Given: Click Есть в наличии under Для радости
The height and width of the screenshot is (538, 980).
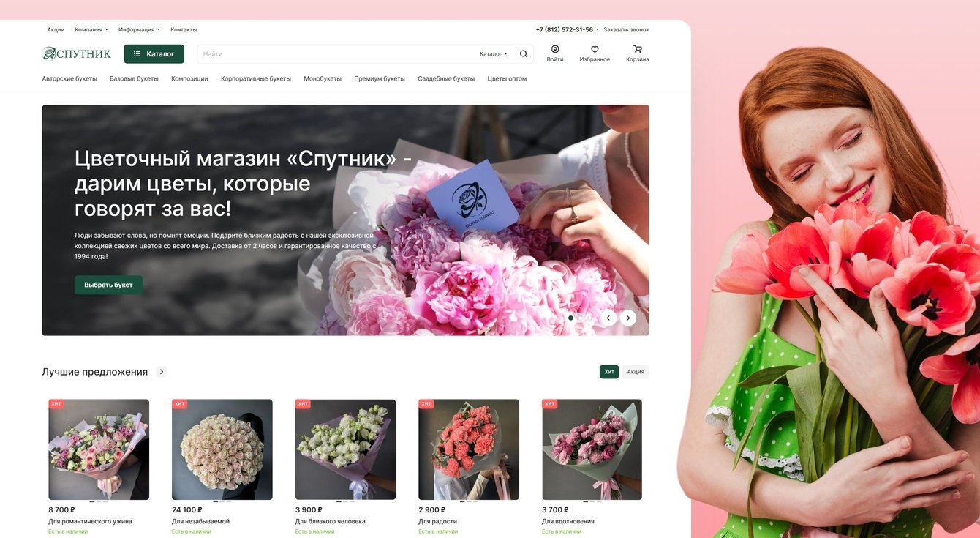Looking at the screenshot, I should (438, 531).
